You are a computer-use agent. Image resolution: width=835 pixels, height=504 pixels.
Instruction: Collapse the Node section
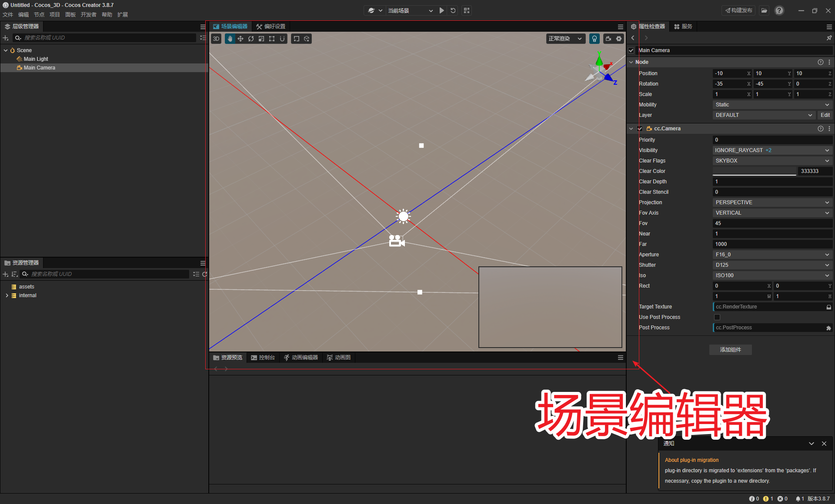631,62
